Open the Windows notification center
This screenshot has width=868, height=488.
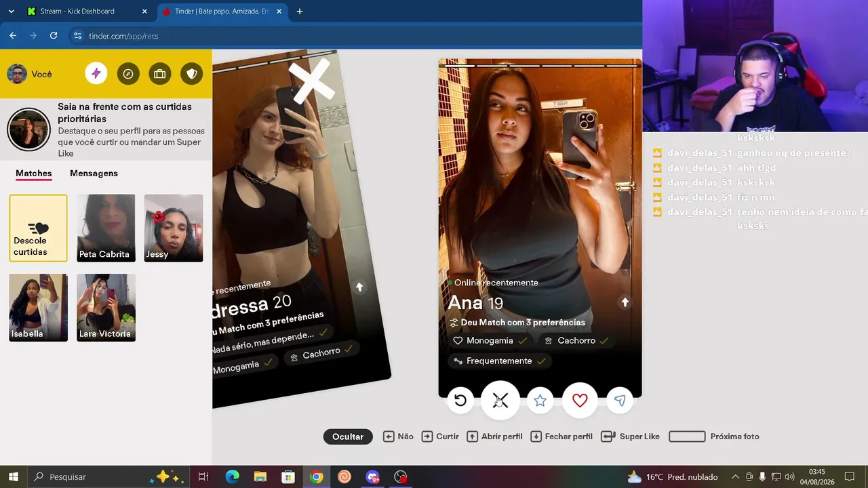click(x=849, y=476)
